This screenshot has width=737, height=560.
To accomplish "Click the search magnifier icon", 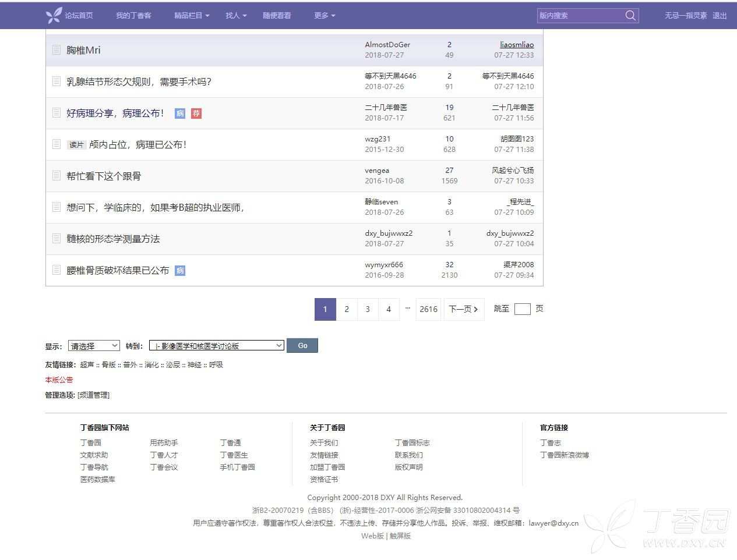I will pos(630,16).
